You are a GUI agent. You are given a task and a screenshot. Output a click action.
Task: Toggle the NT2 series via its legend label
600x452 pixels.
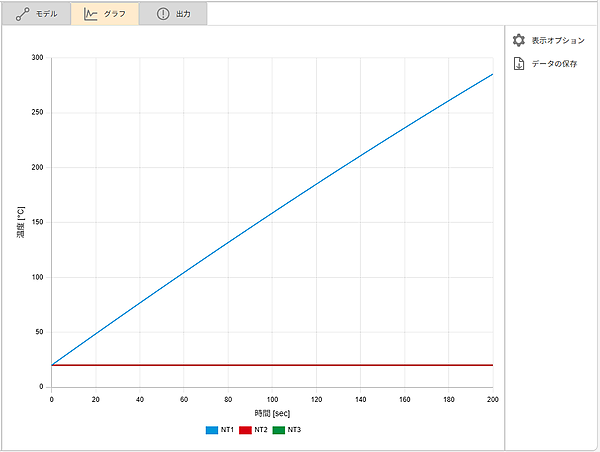(261, 430)
